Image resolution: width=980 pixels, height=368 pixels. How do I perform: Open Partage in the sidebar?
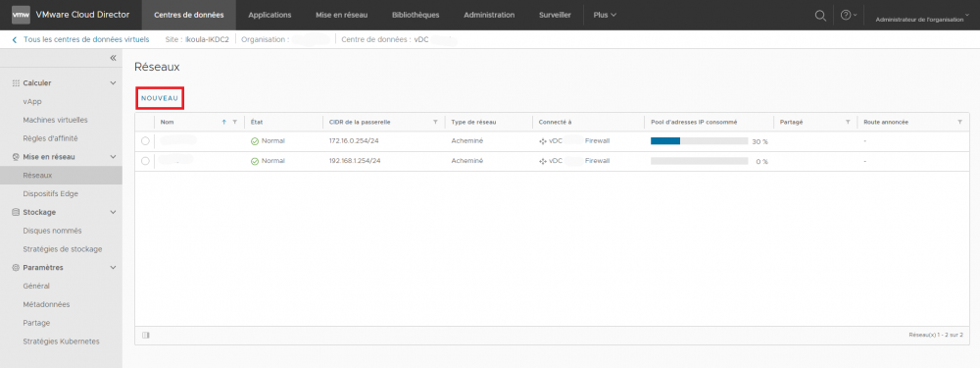click(36, 323)
